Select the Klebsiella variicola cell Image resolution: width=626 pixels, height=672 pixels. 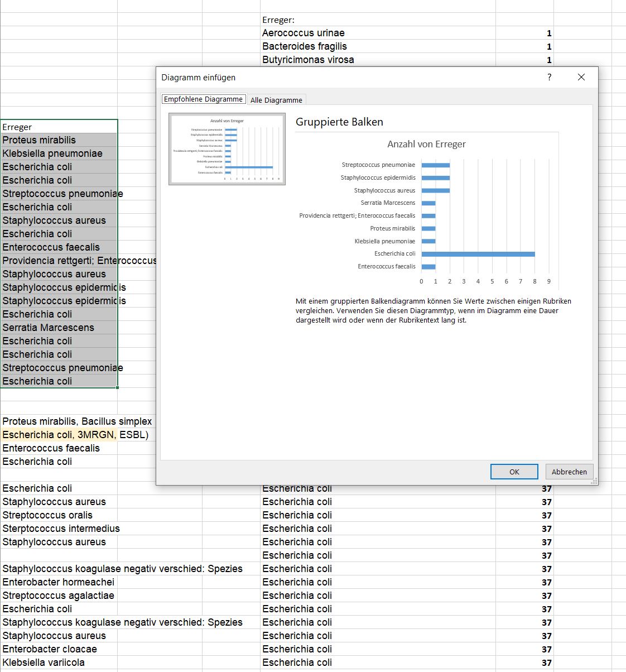pos(59,663)
